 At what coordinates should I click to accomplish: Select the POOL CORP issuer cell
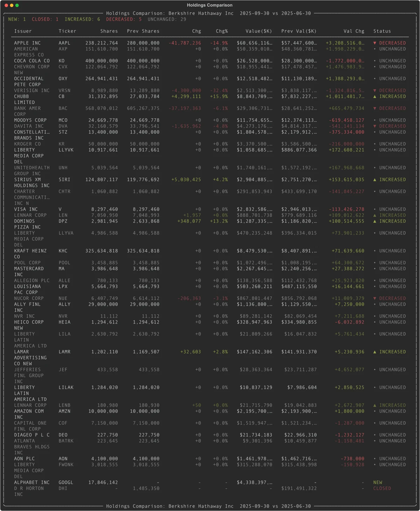27,263
